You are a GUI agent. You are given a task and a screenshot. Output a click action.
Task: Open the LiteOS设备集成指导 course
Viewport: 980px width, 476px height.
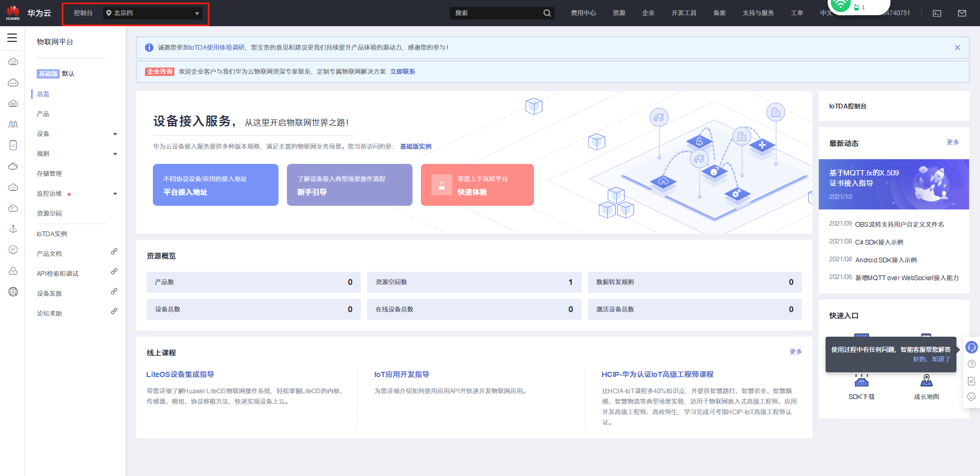point(180,374)
